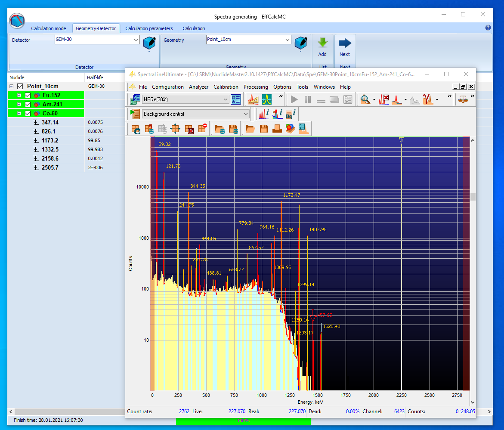This screenshot has width=504, height=430.
Task: Click the balance scales icon
Action: (463, 99)
